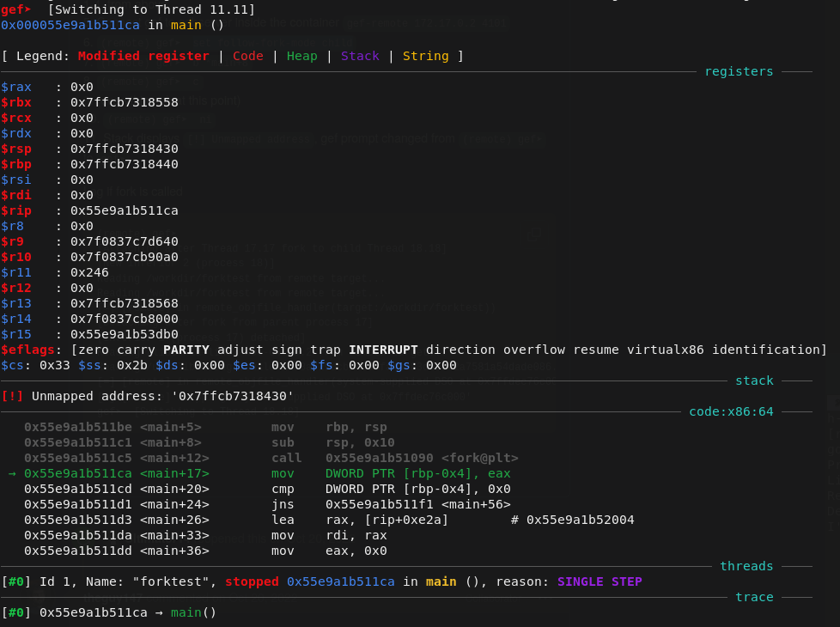This screenshot has height=627, width=840.
Task: Click the registers panel header
Action: click(738, 70)
